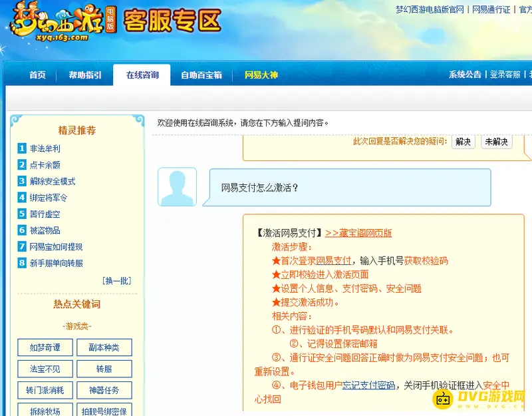The width and height of the screenshot is (532, 416).
Task: Click number 7 icon beside 网易宝如何提现
Action: pyautogui.click(x=22, y=246)
